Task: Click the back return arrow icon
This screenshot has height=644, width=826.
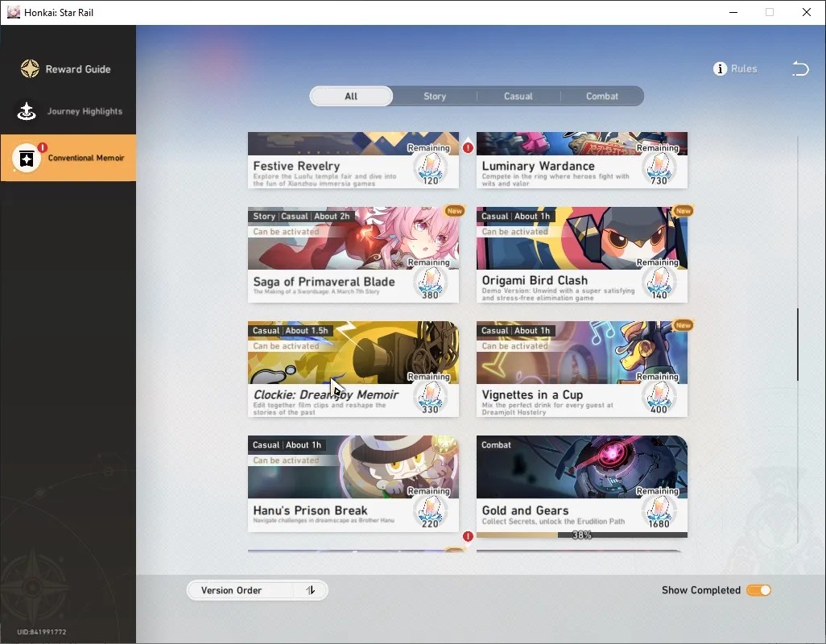Action: tap(800, 68)
